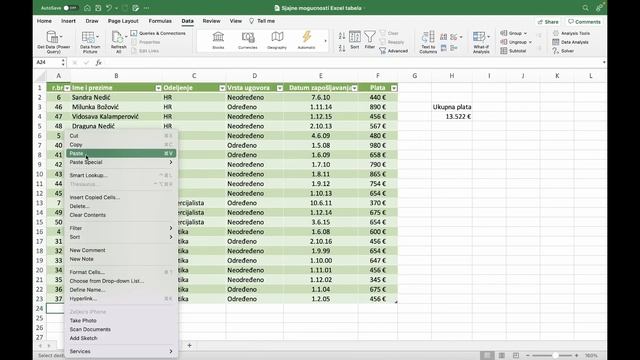Choose Clear Contents in context menu
The height and width of the screenshot is (360, 640).
click(121, 215)
